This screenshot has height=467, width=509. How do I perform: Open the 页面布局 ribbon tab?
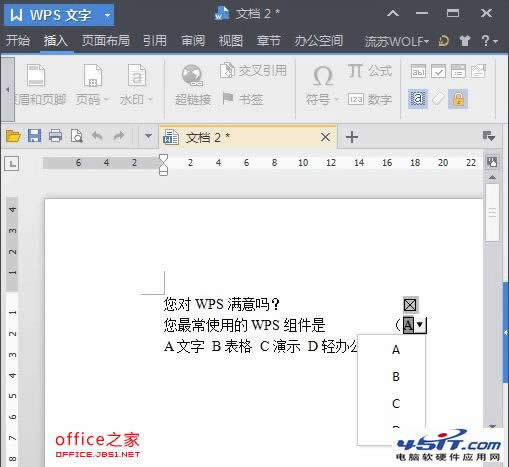[106, 41]
